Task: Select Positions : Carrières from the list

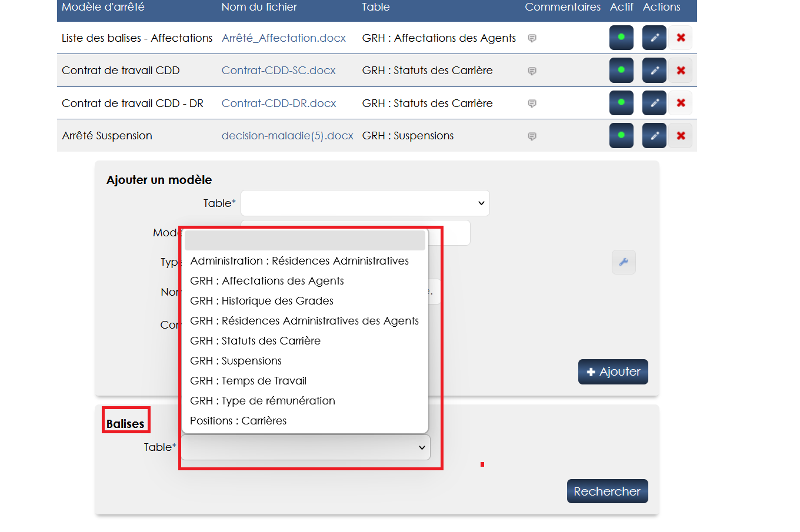Action: coord(238,421)
